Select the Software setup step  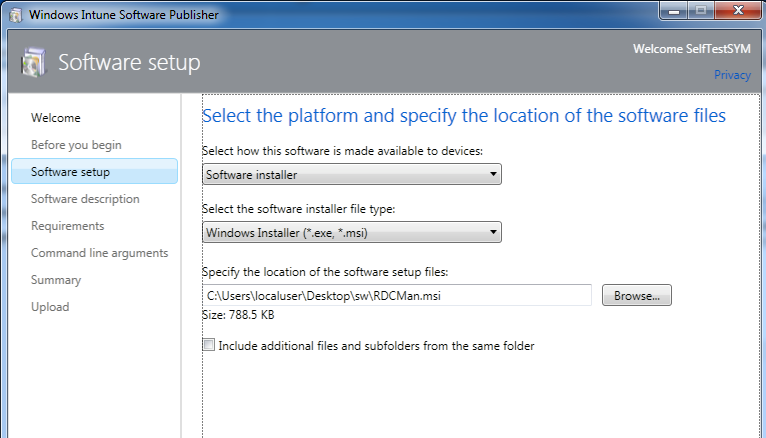tap(71, 172)
